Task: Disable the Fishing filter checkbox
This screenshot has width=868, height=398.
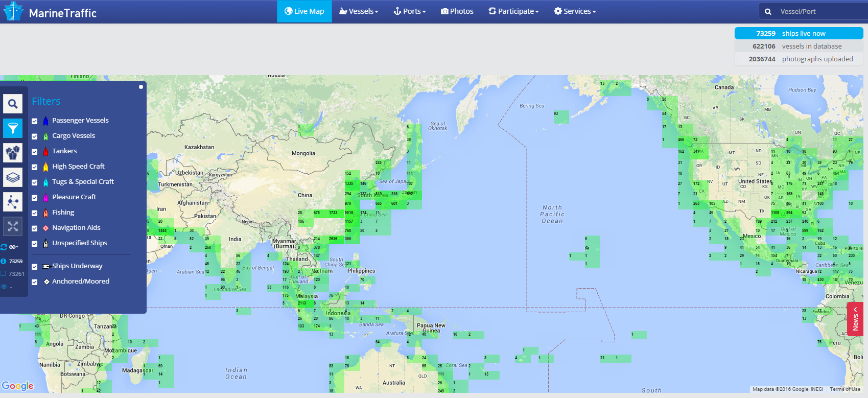Action: 35,213
